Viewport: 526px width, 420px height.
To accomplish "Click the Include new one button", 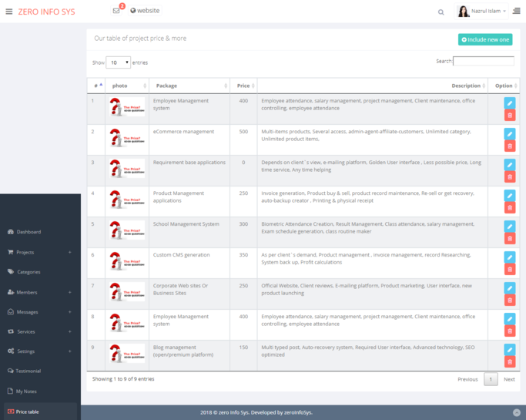I will pyautogui.click(x=485, y=39).
